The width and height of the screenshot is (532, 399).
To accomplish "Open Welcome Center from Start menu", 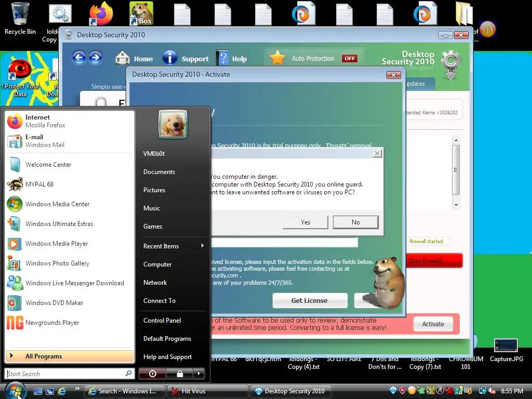I will tap(69, 165).
